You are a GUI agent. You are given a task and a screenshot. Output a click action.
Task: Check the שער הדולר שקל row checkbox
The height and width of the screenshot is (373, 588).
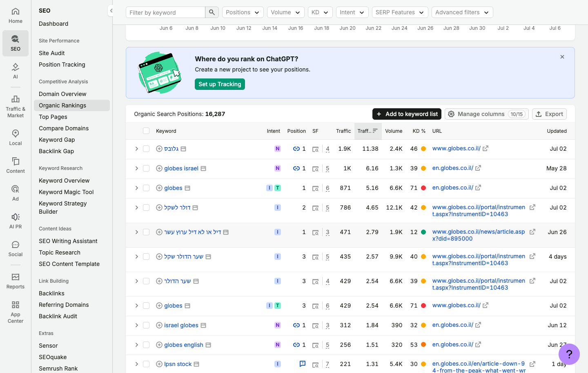pos(146,257)
